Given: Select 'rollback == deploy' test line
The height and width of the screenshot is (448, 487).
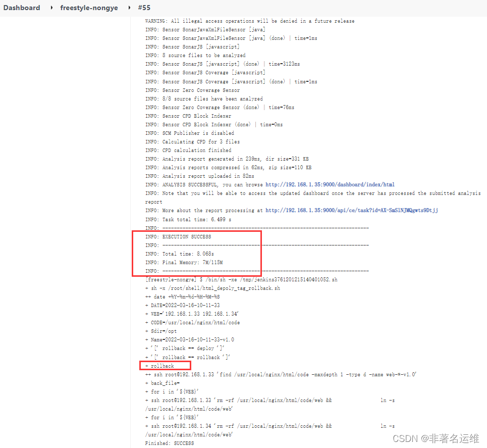Looking at the screenshot, I should 185,349.
